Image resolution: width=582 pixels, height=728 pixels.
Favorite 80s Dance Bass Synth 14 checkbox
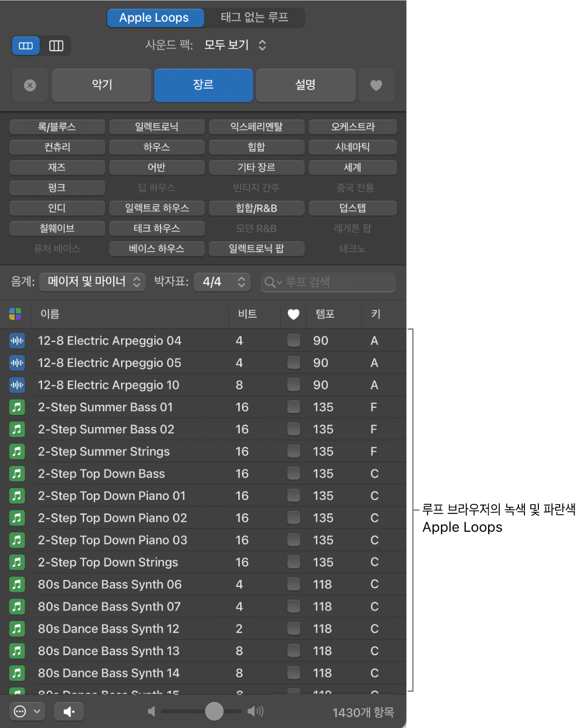[294, 672]
